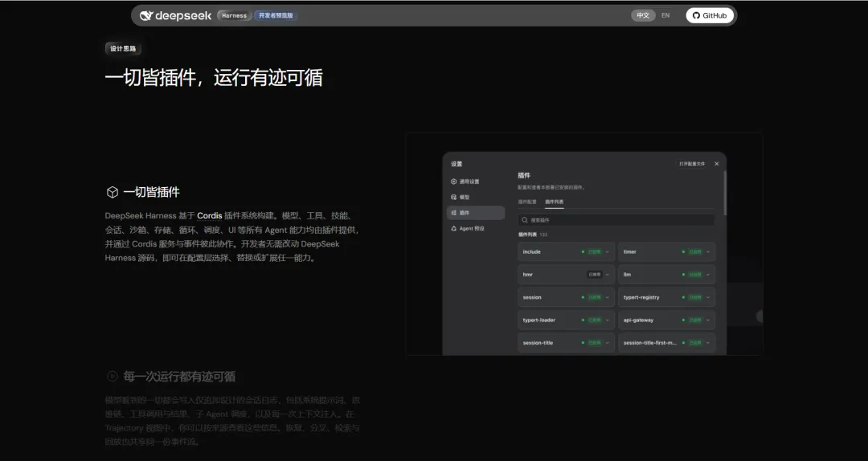Viewport: 868px width, 461px height.
Task: Focus the 搜索插件 search field
Action: (616, 220)
